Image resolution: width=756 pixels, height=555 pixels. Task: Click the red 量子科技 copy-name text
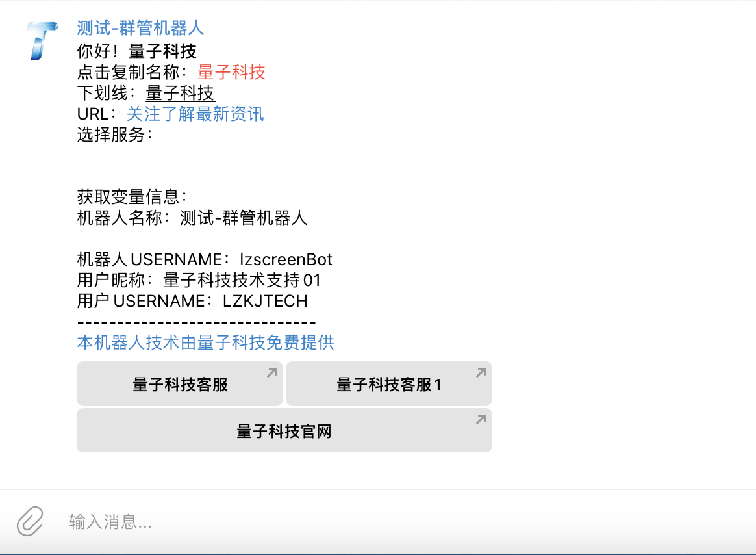click(232, 72)
